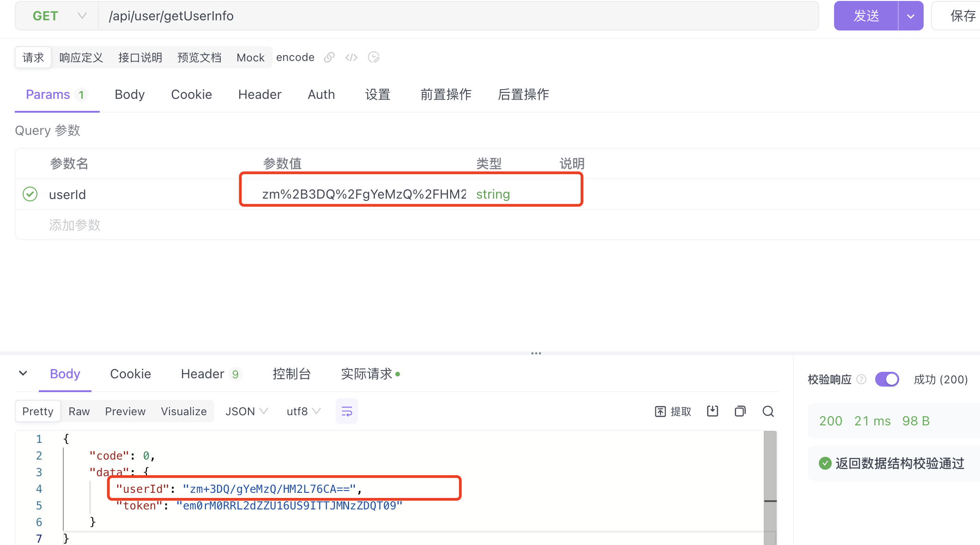
Task: Click the 提取 extract button
Action: tap(673, 411)
